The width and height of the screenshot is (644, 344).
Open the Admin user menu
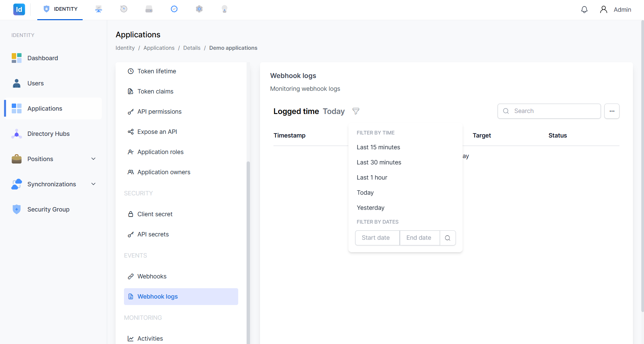tap(615, 9)
